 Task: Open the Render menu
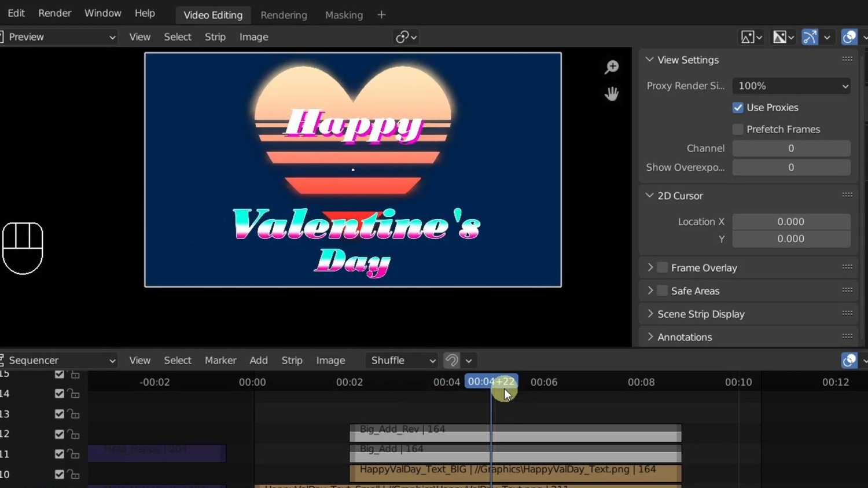[55, 13]
